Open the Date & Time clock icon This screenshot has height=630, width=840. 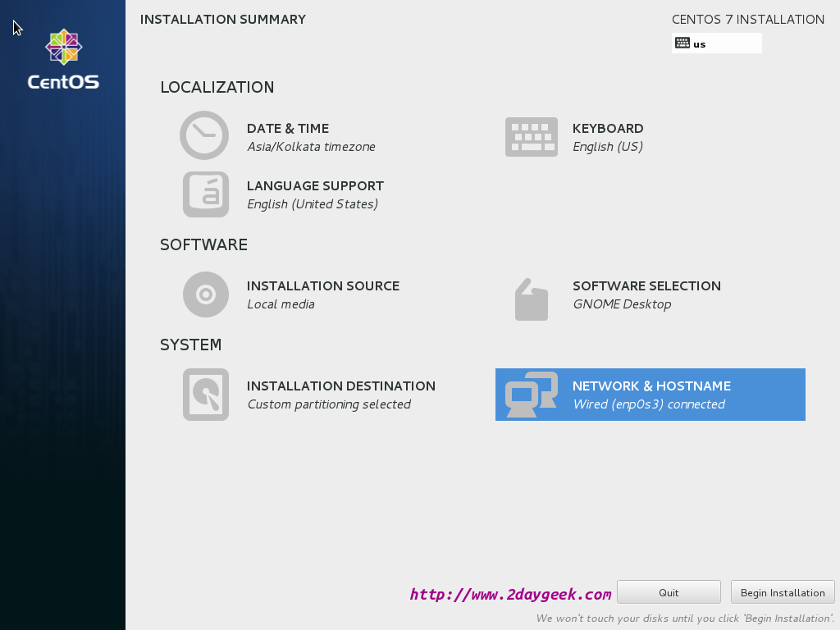click(204, 135)
